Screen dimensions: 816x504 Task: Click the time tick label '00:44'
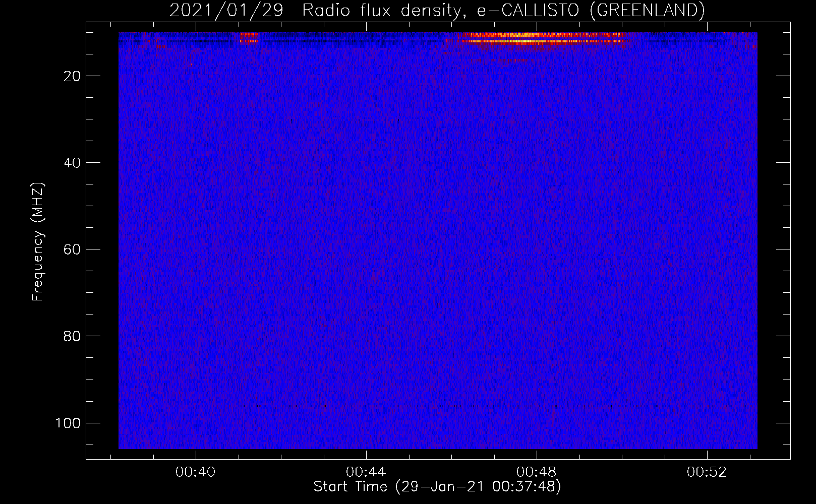coord(366,472)
